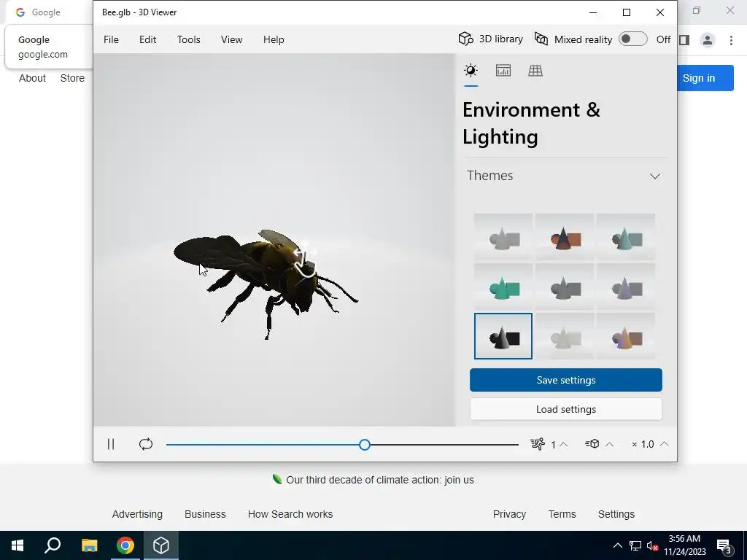Click the Chrome profile avatar icon

tap(708, 40)
